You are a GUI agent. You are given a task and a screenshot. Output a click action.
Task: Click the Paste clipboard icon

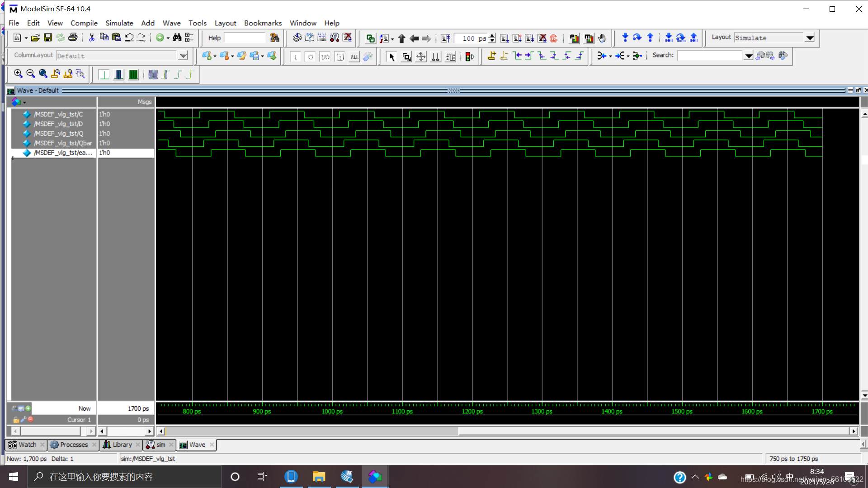pos(117,38)
